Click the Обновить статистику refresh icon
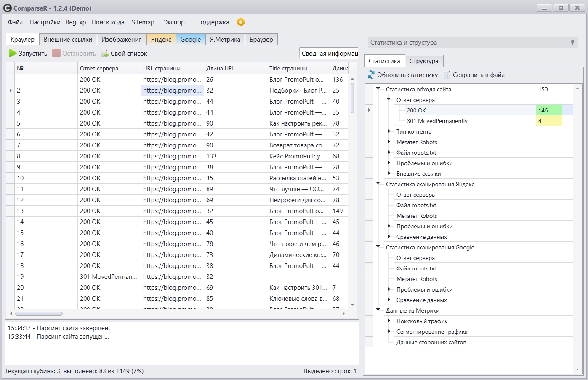Screen dimensions: 588x380 [371, 75]
